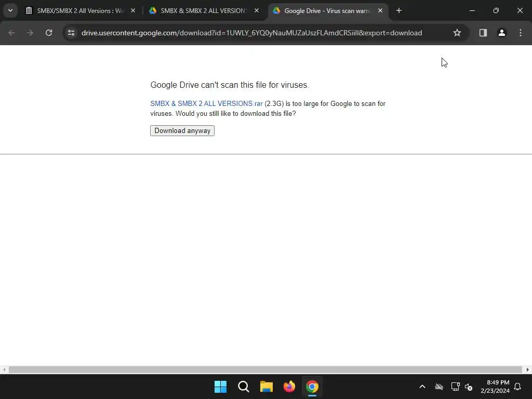Click scrollbar left arrow
532x399 pixels.
(x=4, y=369)
